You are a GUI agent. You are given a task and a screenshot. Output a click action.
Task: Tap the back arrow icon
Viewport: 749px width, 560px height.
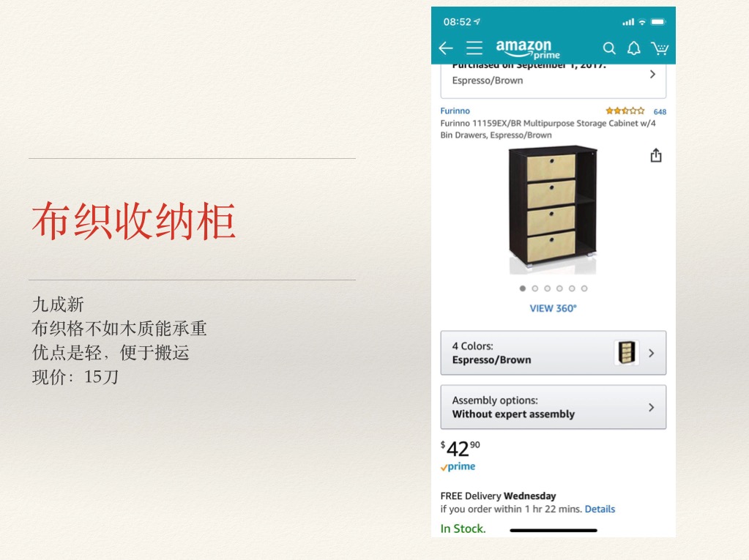coord(445,48)
